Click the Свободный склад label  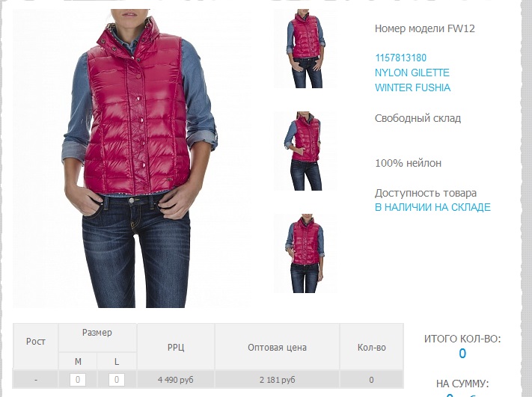(x=418, y=118)
